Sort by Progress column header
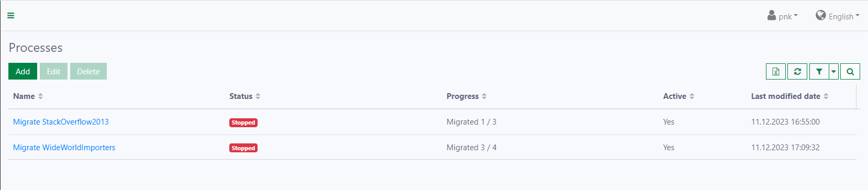This screenshot has width=868, height=190. [466, 96]
